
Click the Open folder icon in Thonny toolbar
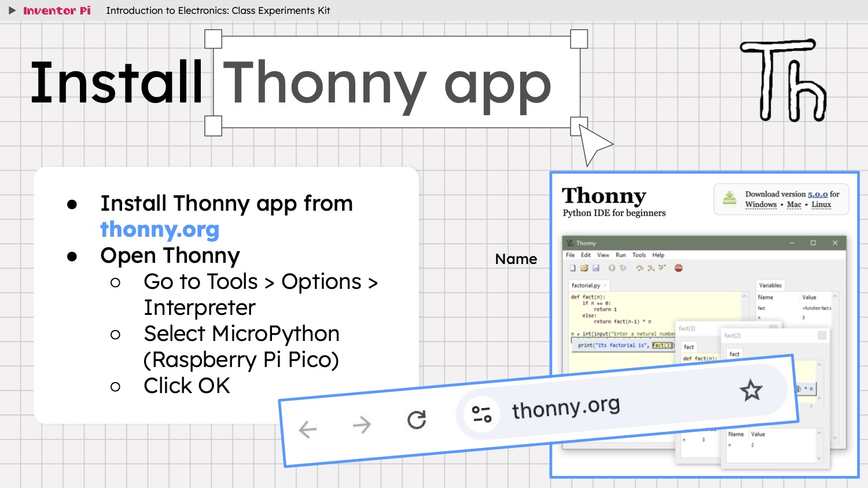click(584, 268)
